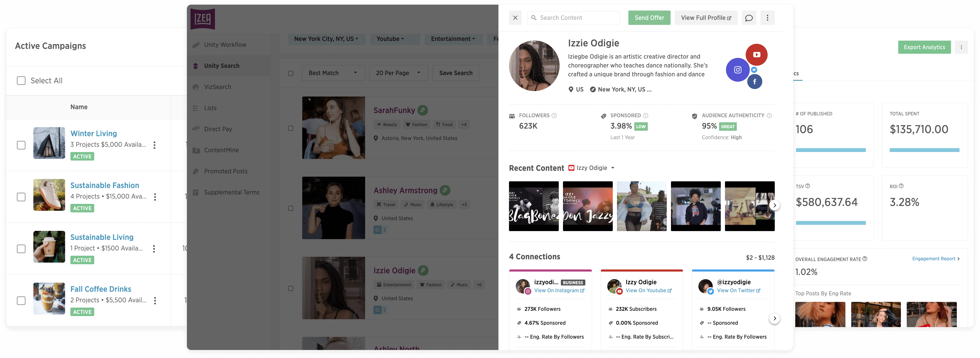Toggle the select-all results checkbox

[290, 73]
